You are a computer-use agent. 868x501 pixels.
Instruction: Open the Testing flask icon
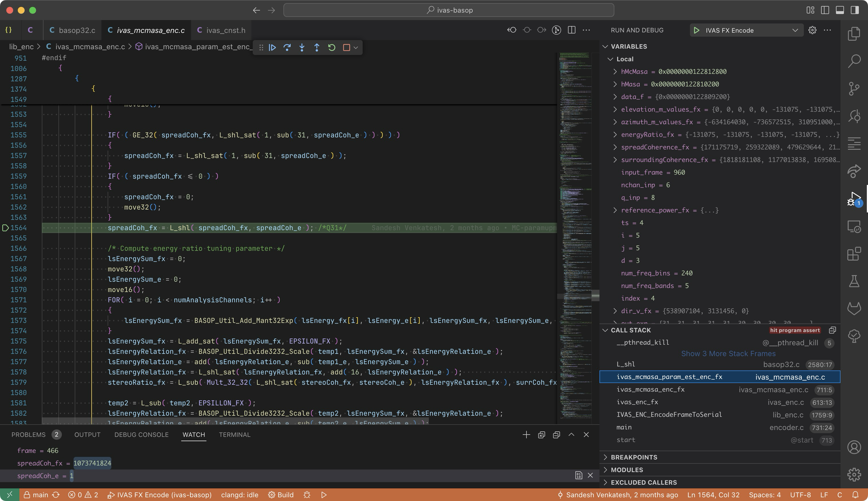(x=854, y=281)
